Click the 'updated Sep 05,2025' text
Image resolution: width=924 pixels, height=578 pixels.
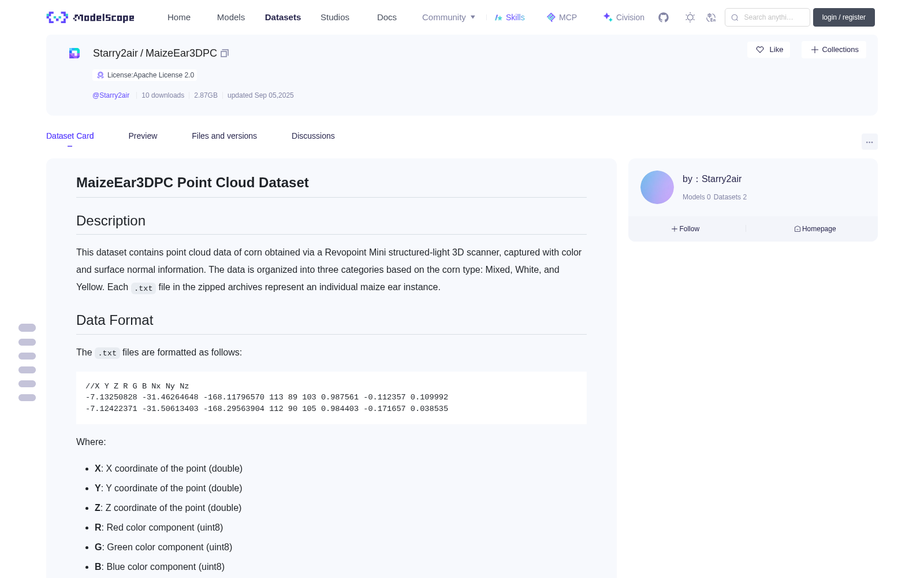(x=260, y=95)
